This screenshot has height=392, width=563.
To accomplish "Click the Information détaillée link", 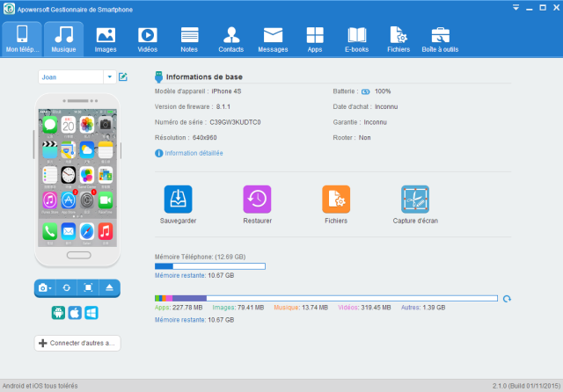I will pos(194,153).
